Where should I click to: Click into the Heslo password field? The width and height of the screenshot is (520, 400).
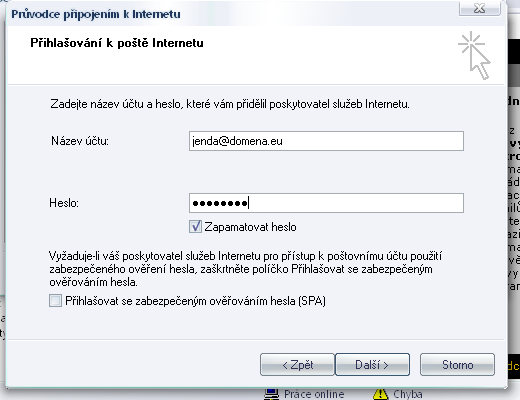(x=326, y=203)
